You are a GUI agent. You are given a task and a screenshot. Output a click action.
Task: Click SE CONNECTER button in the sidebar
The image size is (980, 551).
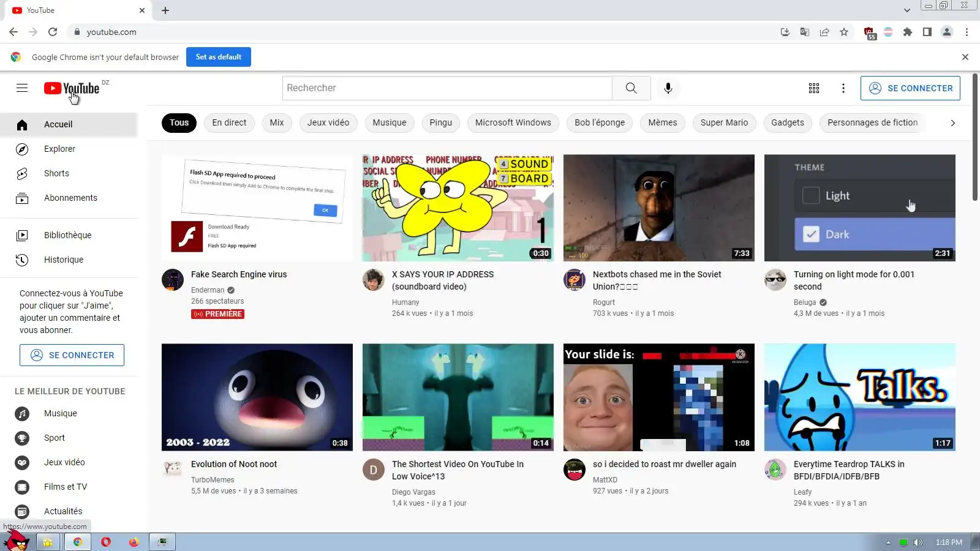[x=72, y=355]
